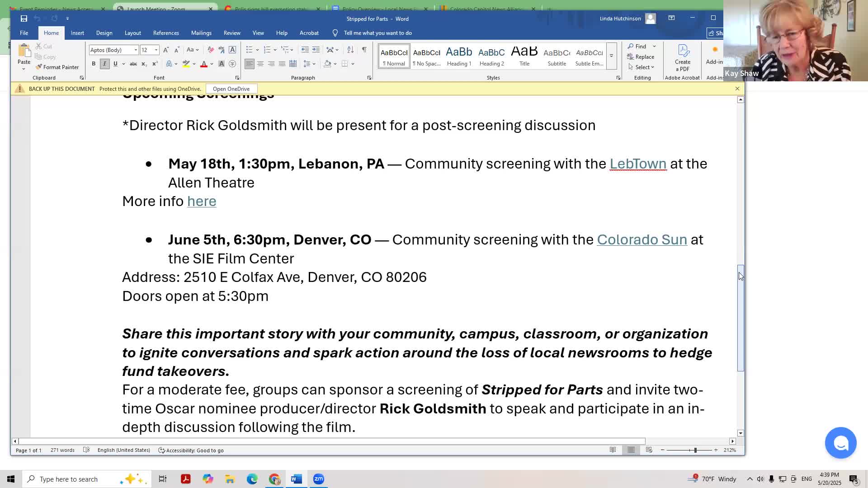Open the blue chat bubble widget
The image size is (868, 488).
tap(840, 443)
